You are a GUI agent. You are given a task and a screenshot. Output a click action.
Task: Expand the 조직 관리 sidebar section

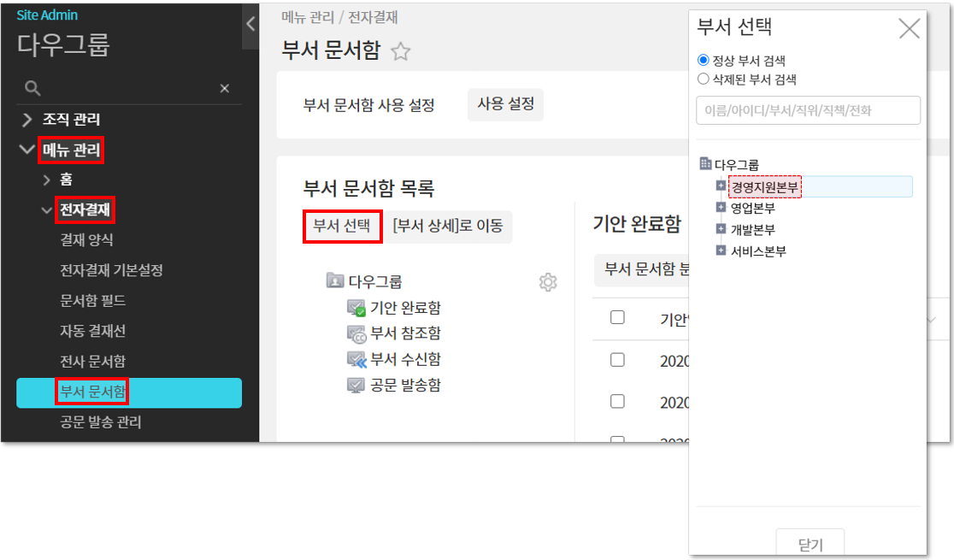coord(27,120)
